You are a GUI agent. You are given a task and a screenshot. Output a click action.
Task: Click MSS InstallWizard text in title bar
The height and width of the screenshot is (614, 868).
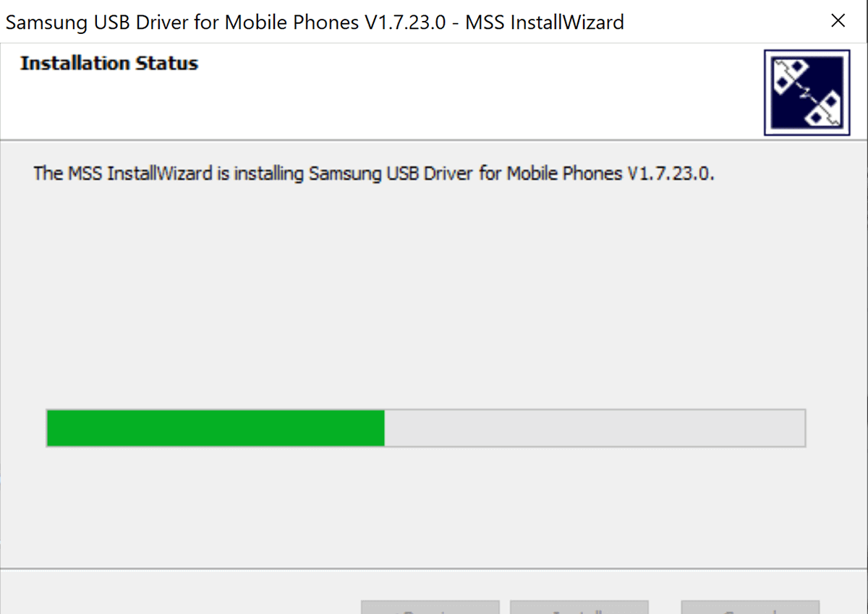pyautogui.click(x=544, y=22)
